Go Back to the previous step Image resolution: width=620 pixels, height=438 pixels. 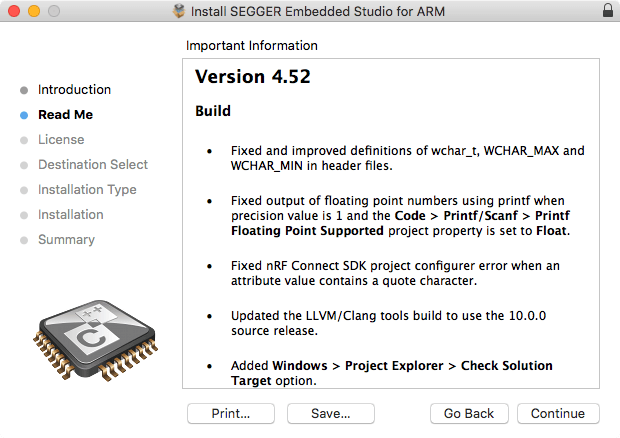pos(469,413)
